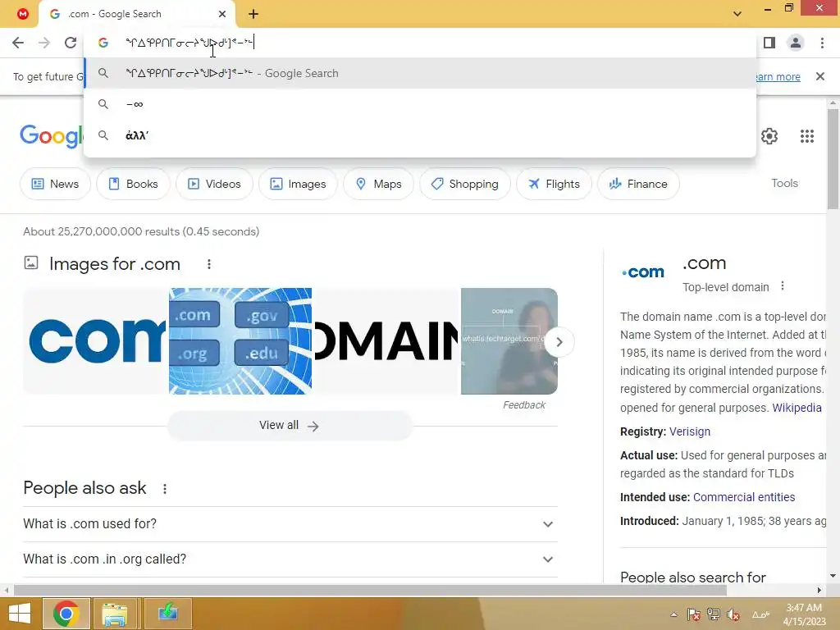Filter results by Videos
Screen dimensions: 840x630
(214, 184)
